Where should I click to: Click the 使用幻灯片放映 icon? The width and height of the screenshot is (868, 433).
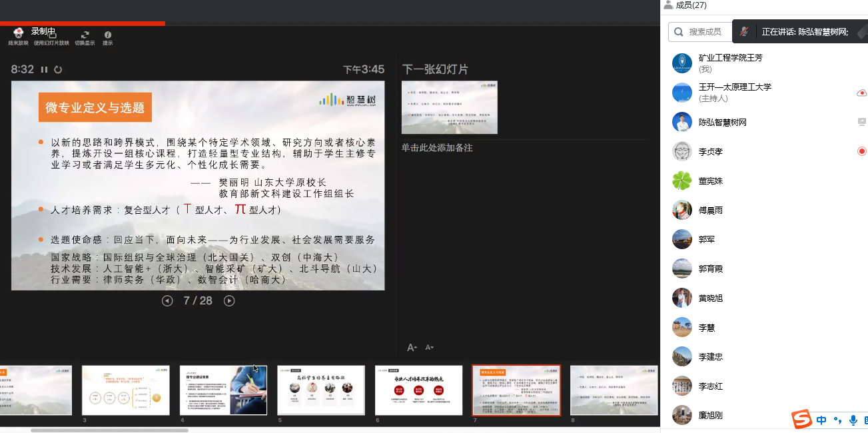(x=52, y=35)
